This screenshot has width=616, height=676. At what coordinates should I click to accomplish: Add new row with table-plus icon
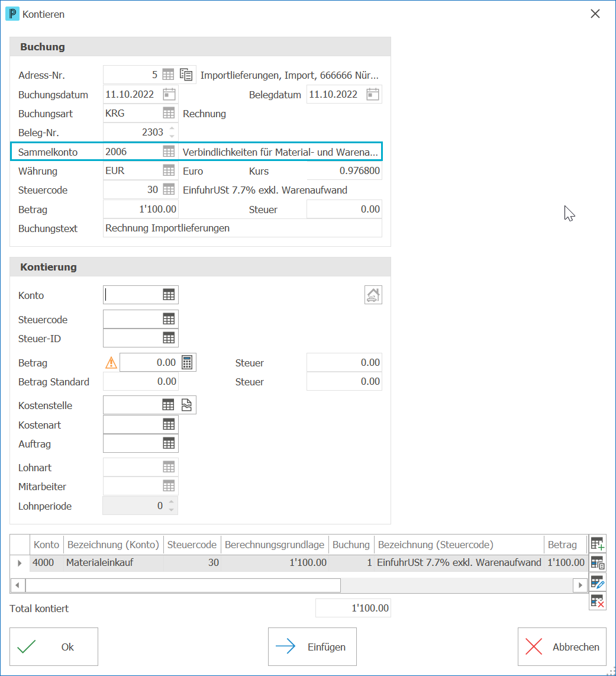tap(598, 544)
